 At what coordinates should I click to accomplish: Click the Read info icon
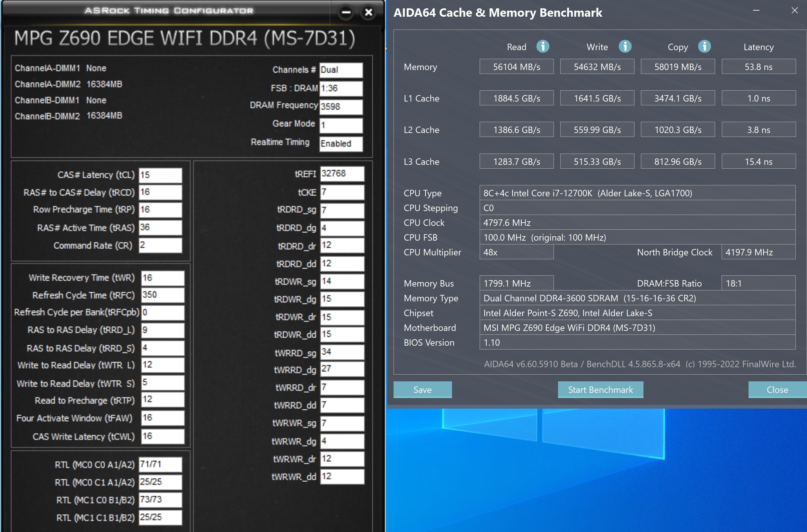543,46
